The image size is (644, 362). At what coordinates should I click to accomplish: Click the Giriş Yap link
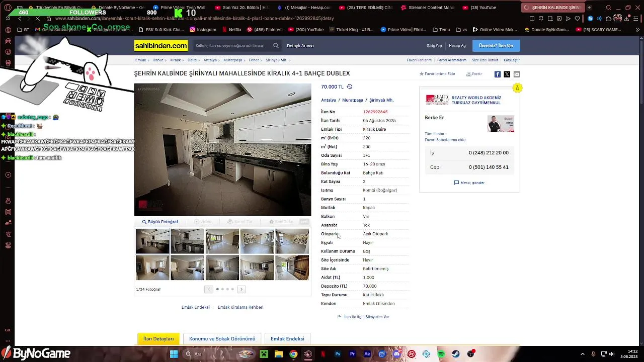coord(434,46)
